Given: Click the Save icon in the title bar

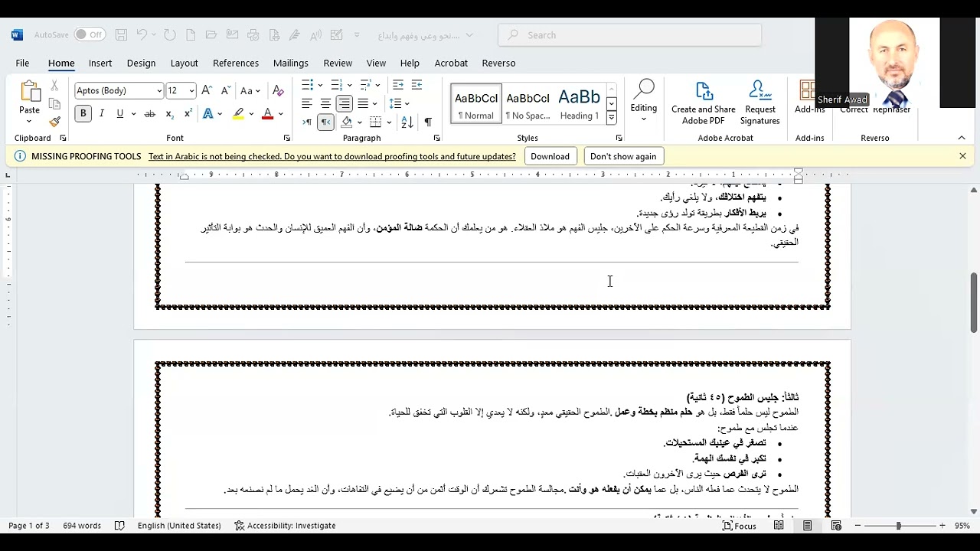Looking at the screenshot, I should pyautogui.click(x=121, y=34).
